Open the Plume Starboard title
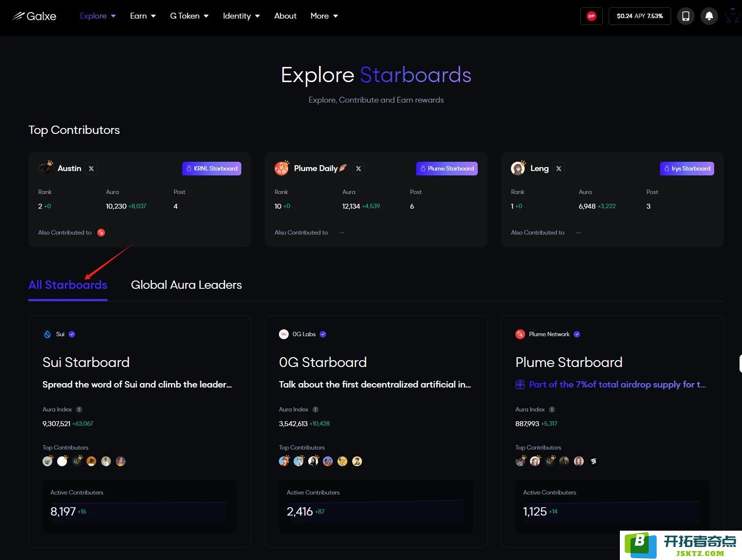 (569, 362)
